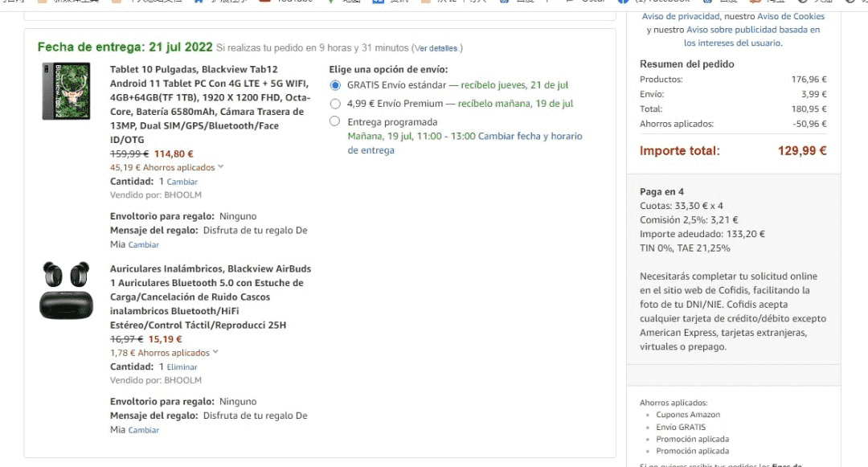Click the Resumen del pedido heading

pyautogui.click(x=687, y=64)
